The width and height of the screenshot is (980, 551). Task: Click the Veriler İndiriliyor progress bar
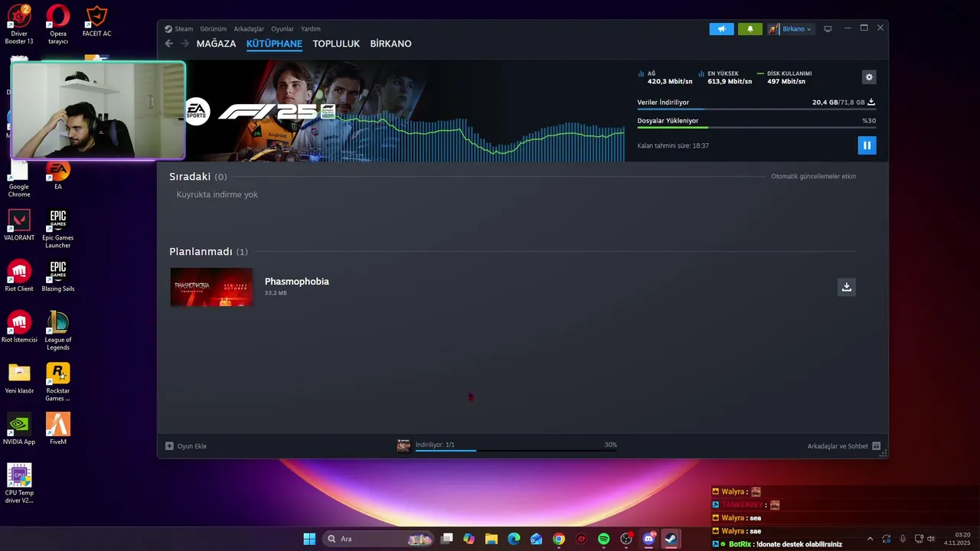756,109
